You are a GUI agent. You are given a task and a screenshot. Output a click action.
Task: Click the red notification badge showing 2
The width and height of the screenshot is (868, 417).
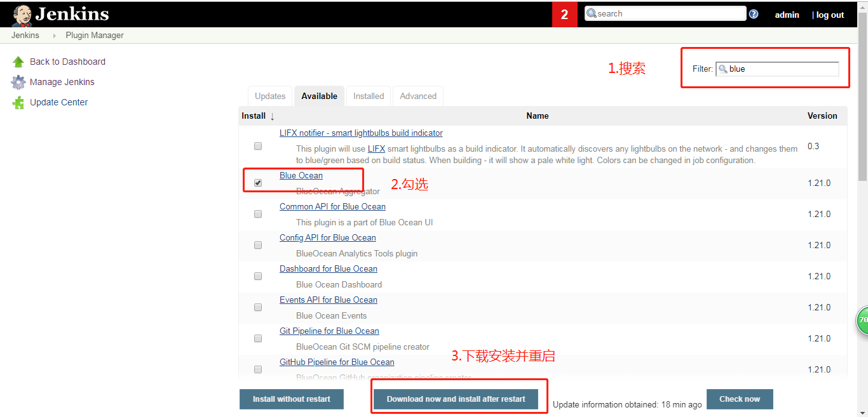coord(565,15)
